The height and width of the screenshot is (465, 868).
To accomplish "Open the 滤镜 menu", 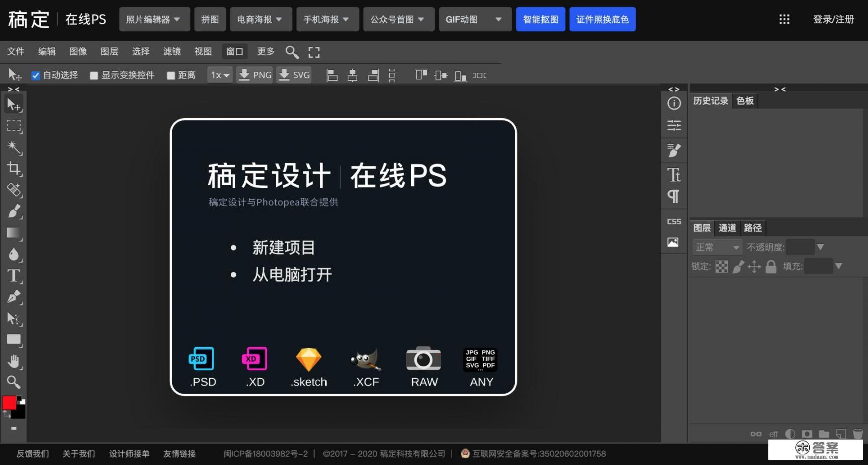I will (172, 52).
